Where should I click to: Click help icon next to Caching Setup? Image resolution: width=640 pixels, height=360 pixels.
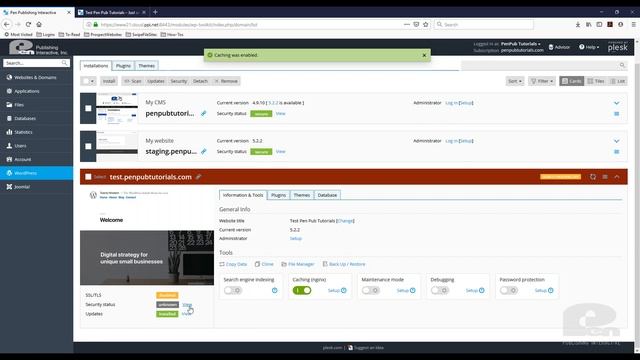tap(344, 291)
